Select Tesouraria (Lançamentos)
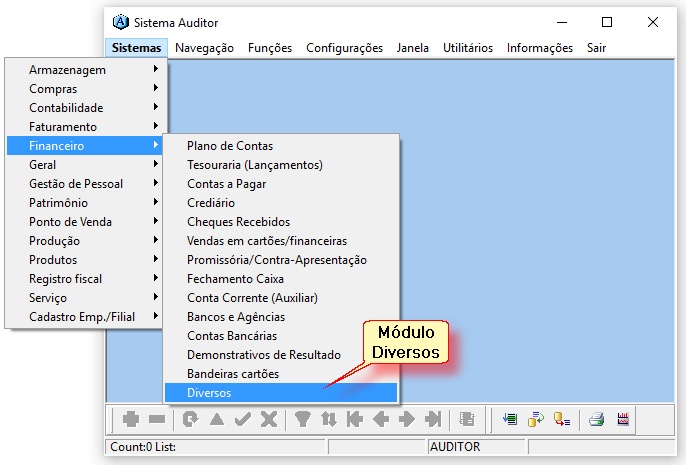 [281, 165]
